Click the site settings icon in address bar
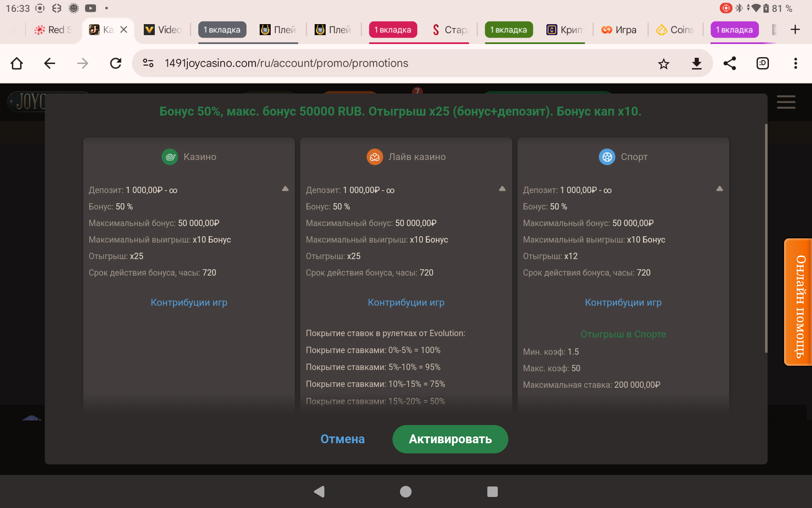 [148, 63]
